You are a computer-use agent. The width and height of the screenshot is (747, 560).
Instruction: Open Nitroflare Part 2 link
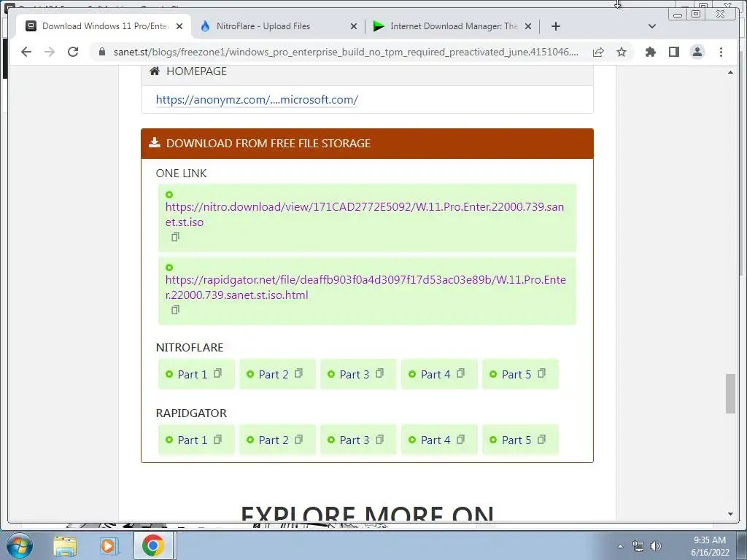274,374
